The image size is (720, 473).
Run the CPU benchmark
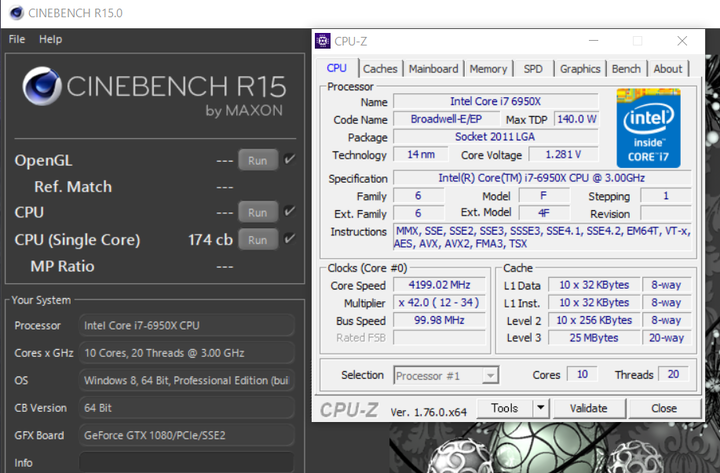pos(258,212)
